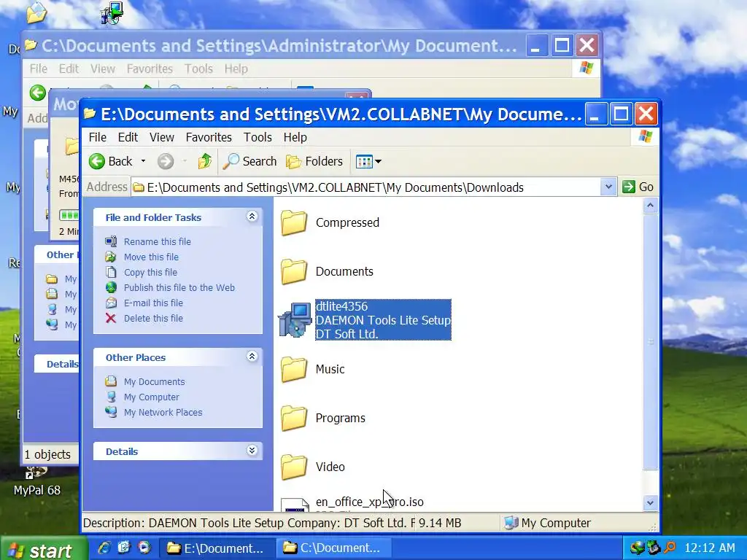Viewport: 747px width, 560px height.
Task: Click the vertical scrollbar thumb
Action: [650, 341]
